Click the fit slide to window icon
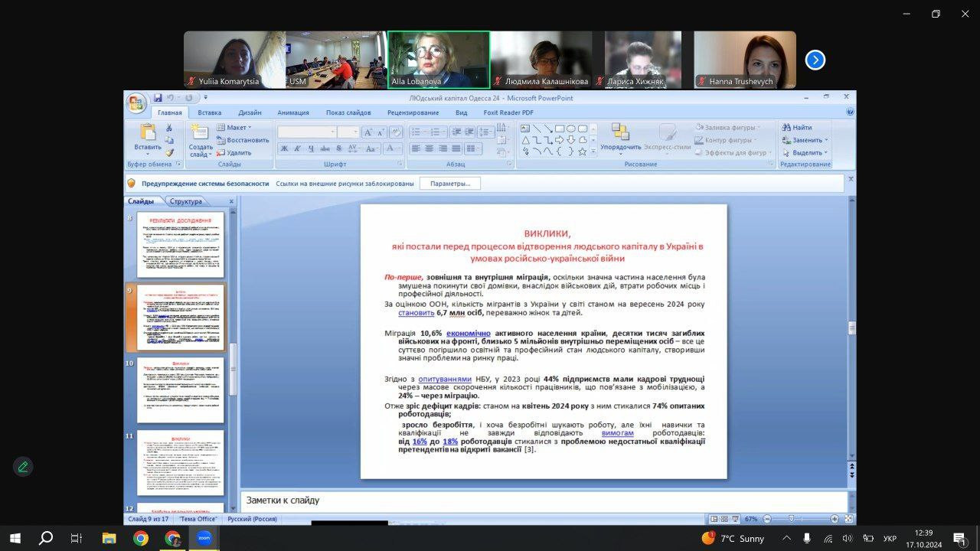 click(848, 519)
